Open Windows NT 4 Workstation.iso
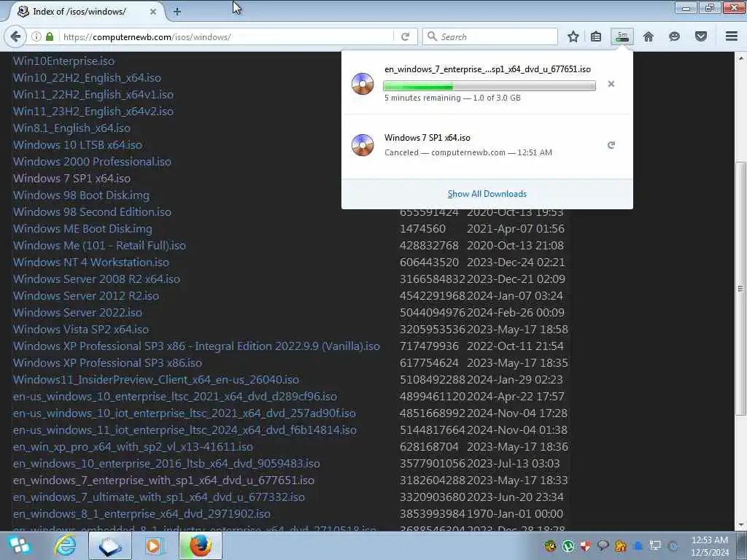The width and height of the screenshot is (747, 560). click(91, 262)
